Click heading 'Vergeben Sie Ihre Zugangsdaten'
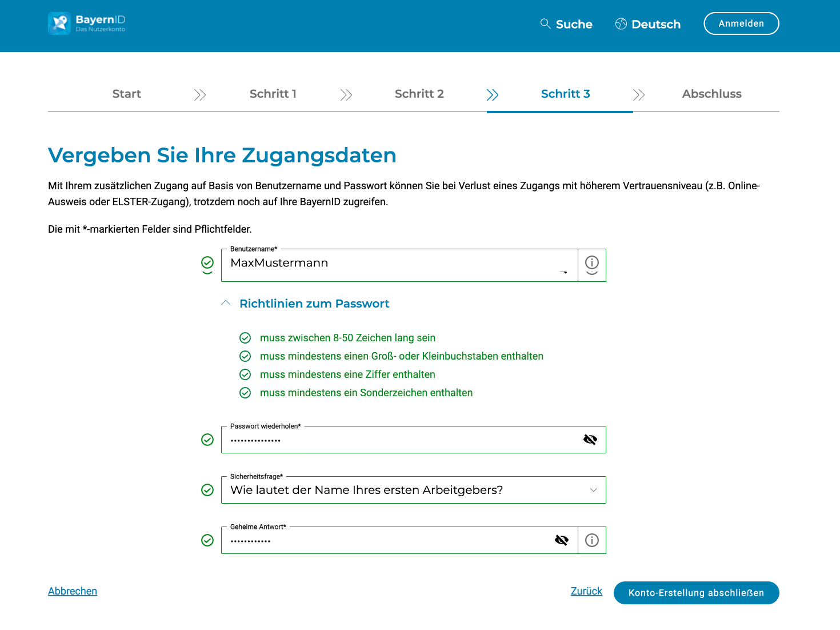840x630 pixels. coord(222,155)
